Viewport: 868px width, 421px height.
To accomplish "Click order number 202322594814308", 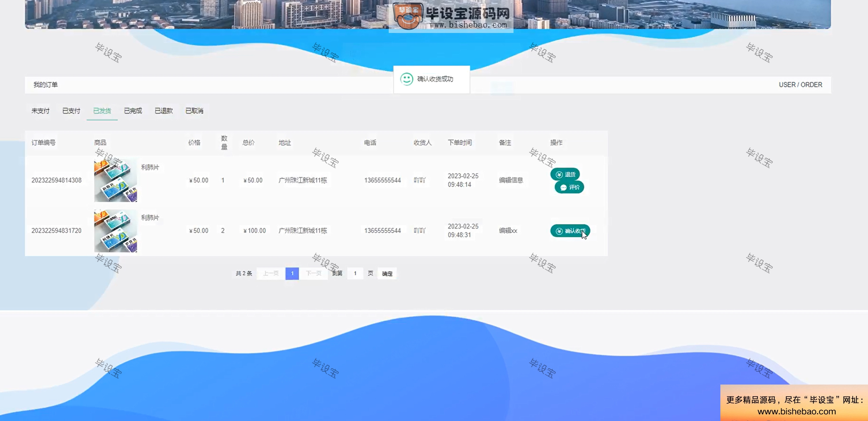I will tap(57, 180).
